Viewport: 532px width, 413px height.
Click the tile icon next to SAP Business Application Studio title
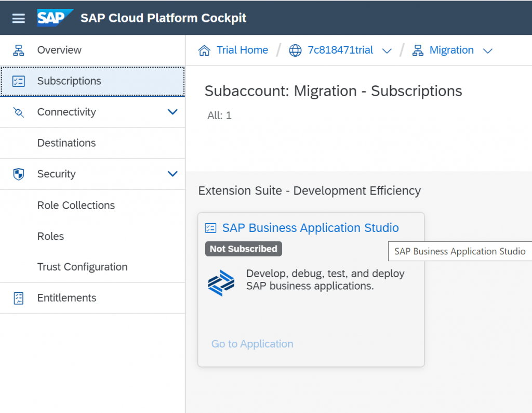coord(211,228)
